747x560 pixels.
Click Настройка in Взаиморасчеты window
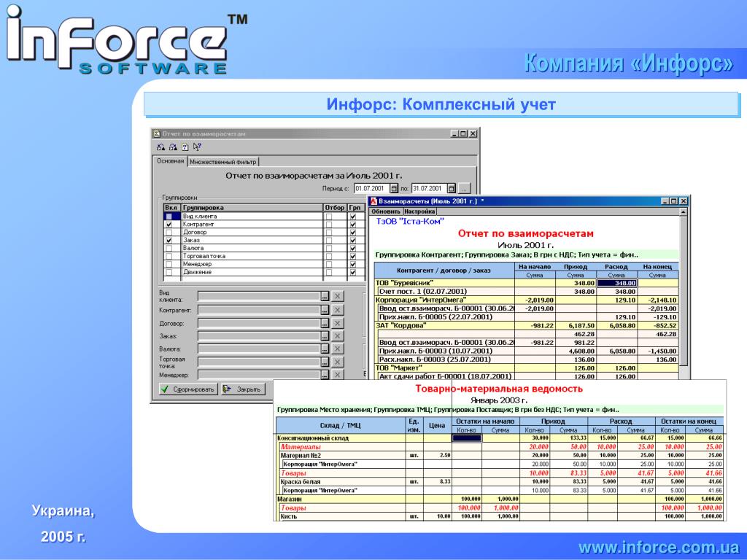pos(419,211)
